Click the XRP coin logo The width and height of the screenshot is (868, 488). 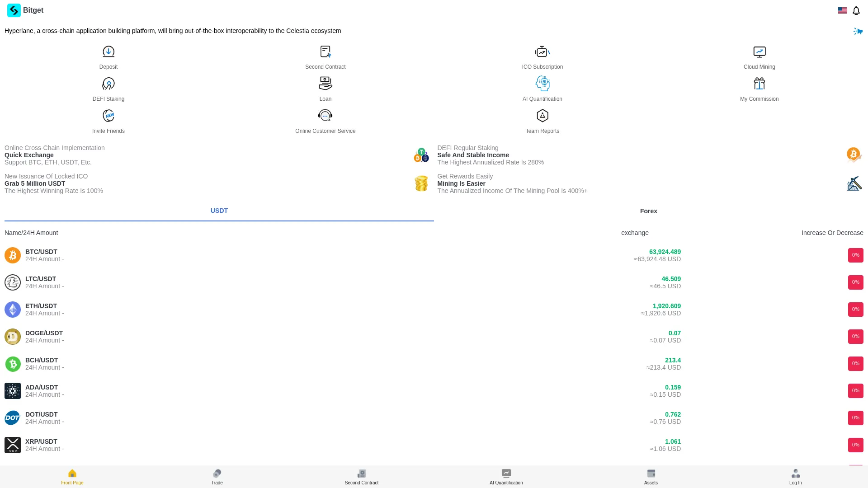(13, 445)
